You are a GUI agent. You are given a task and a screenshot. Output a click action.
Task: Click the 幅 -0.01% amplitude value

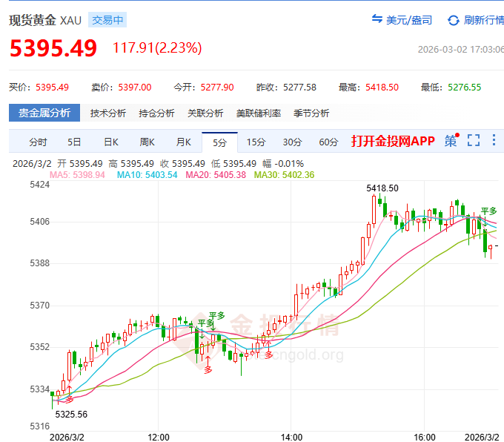[283, 164]
